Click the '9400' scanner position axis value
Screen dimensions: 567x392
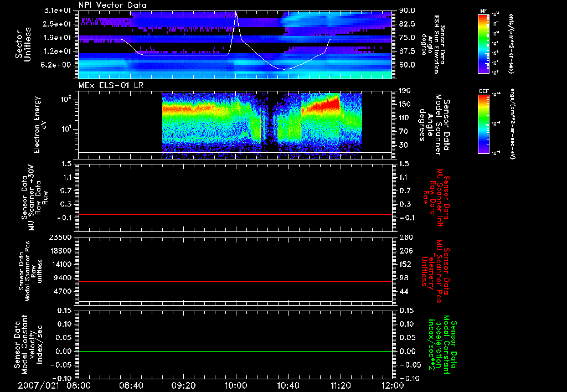63,278
